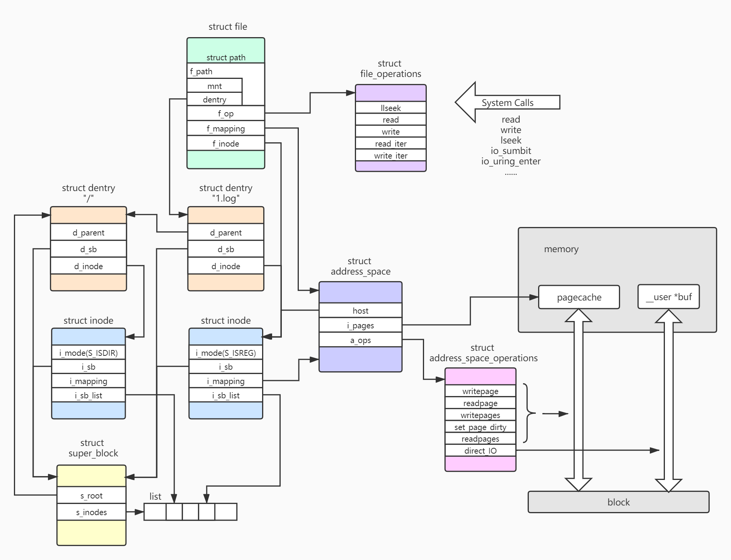This screenshot has height=560, width=731.
Task: Select the s_root row in super_block
Action: click(x=92, y=495)
